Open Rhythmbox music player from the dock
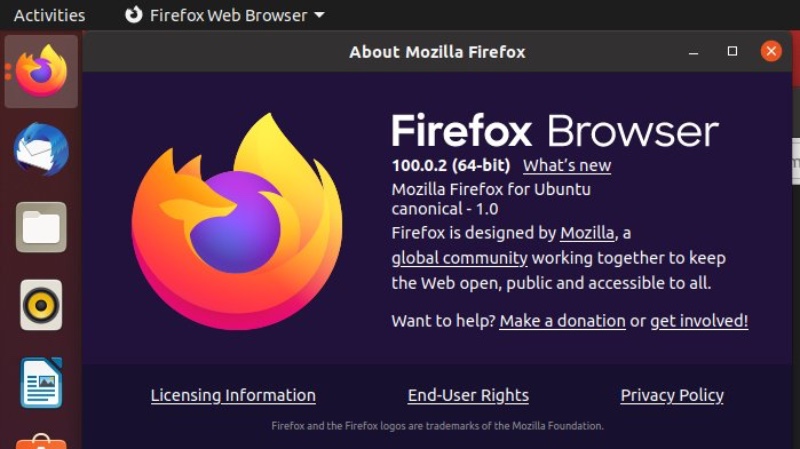Image resolution: width=800 pixels, height=449 pixels. 41,305
